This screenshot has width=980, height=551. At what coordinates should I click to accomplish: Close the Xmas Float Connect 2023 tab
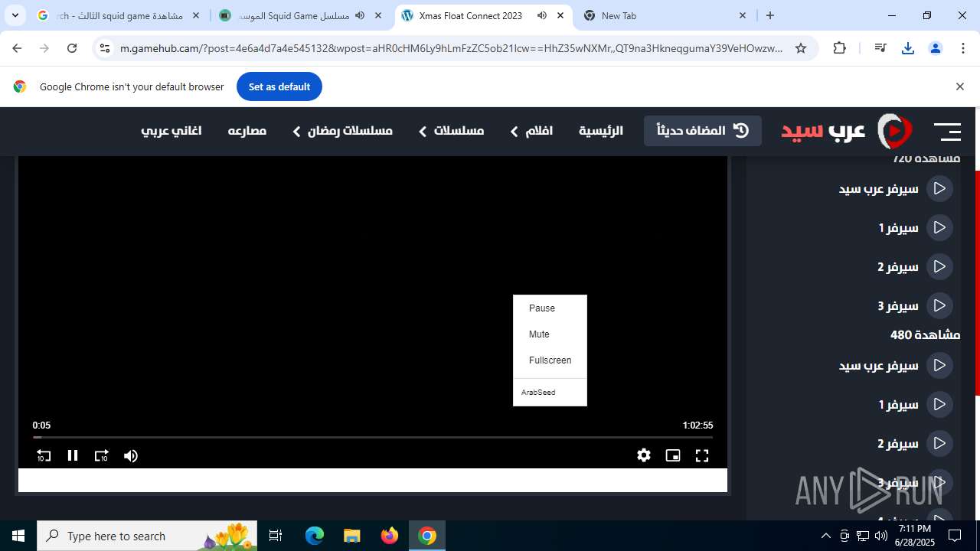(560, 15)
